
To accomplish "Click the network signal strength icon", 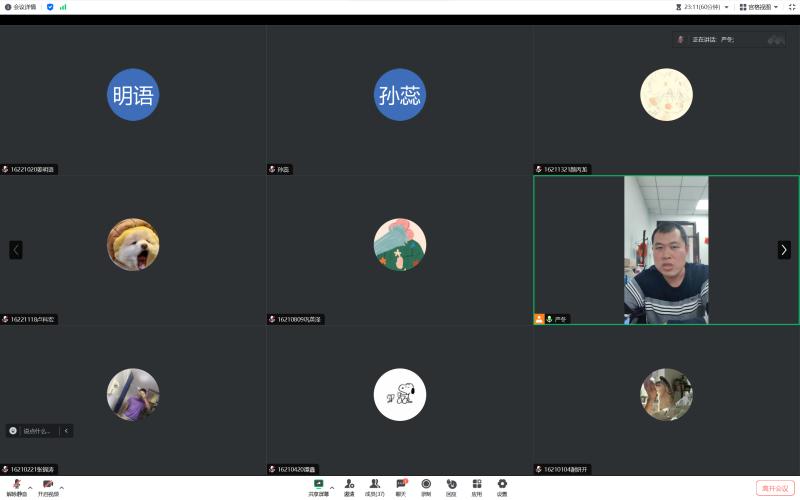I will click(63, 7).
